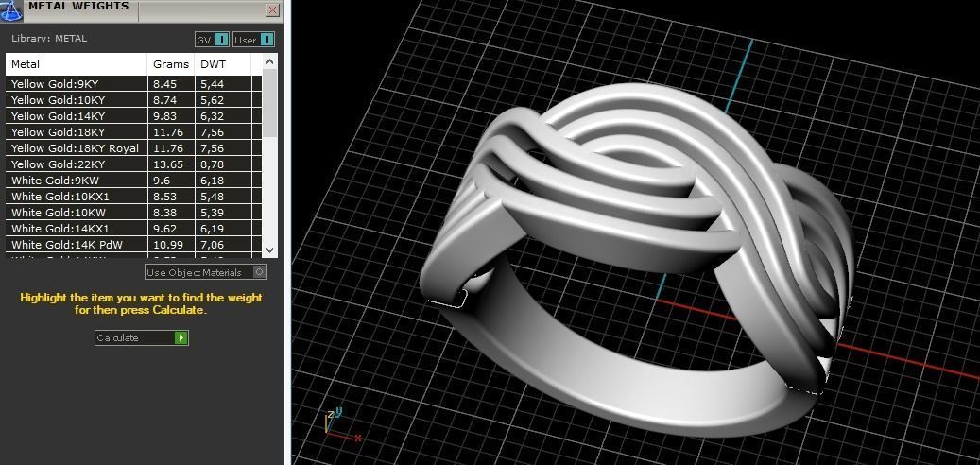The image size is (980, 465).
Task: Click the METAL WEIGHTS panel title
Action: coord(78,7)
